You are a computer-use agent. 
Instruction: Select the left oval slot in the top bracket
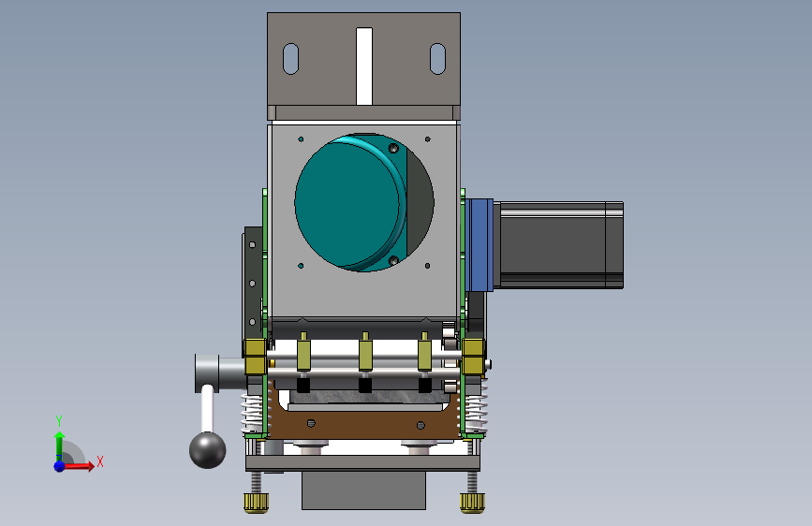pyautogui.click(x=290, y=59)
